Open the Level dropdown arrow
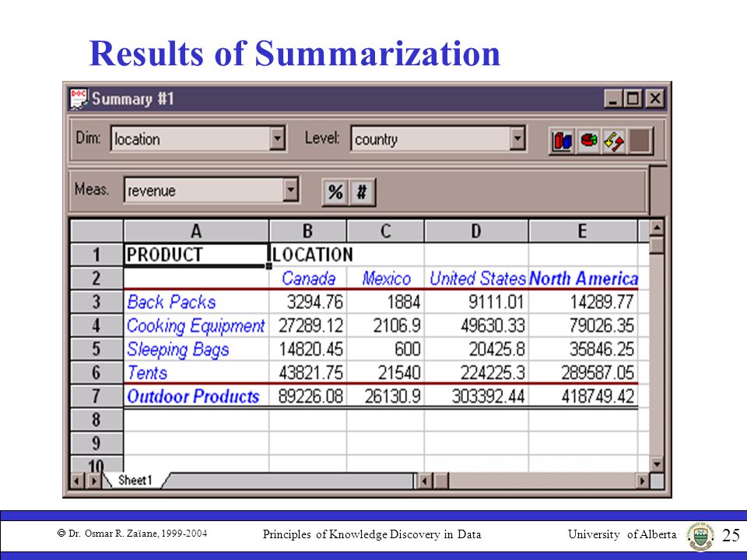The width and height of the screenshot is (747, 560). click(517, 138)
